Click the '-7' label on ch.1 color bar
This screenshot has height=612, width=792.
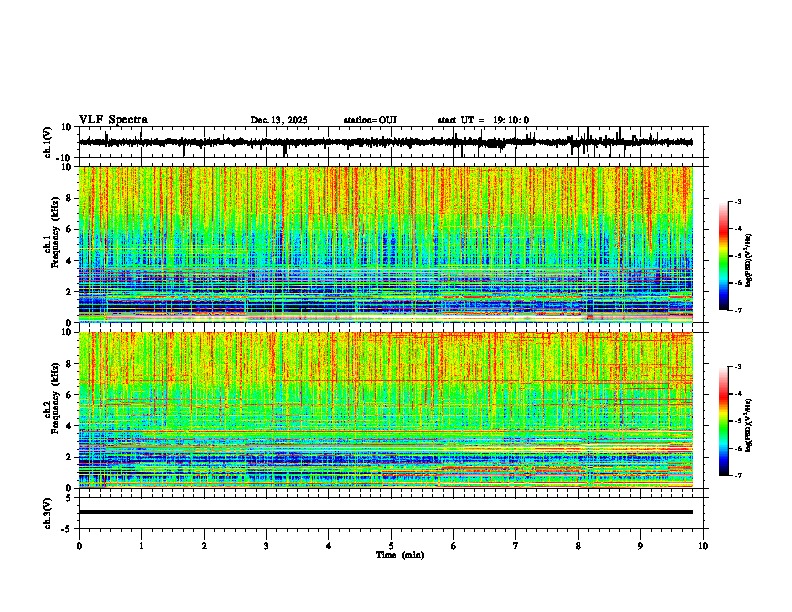(738, 310)
